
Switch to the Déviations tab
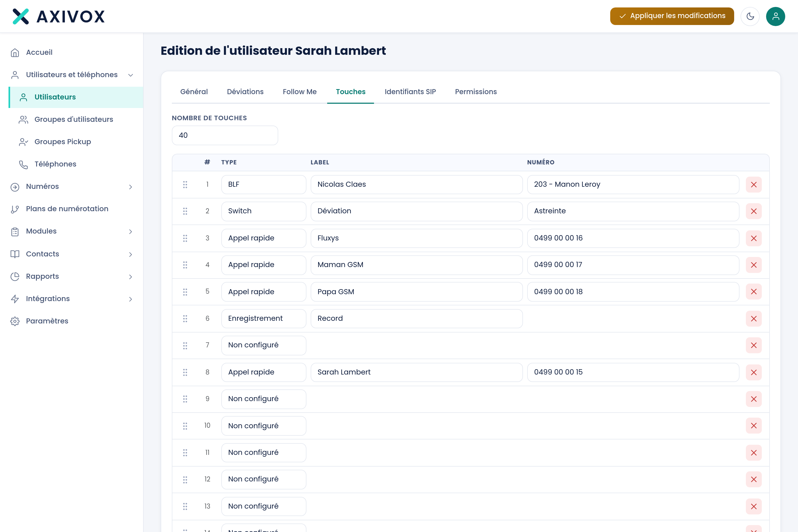tap(245, 92)
